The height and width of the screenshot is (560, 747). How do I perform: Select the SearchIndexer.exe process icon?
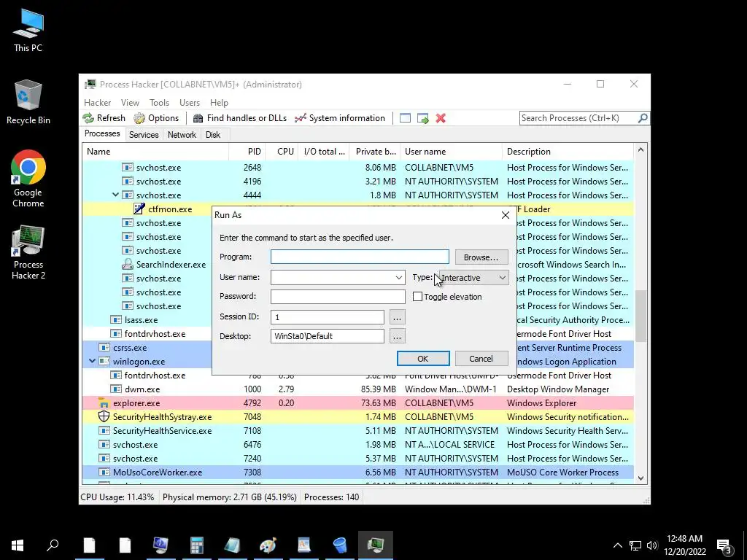pos(127,264)
